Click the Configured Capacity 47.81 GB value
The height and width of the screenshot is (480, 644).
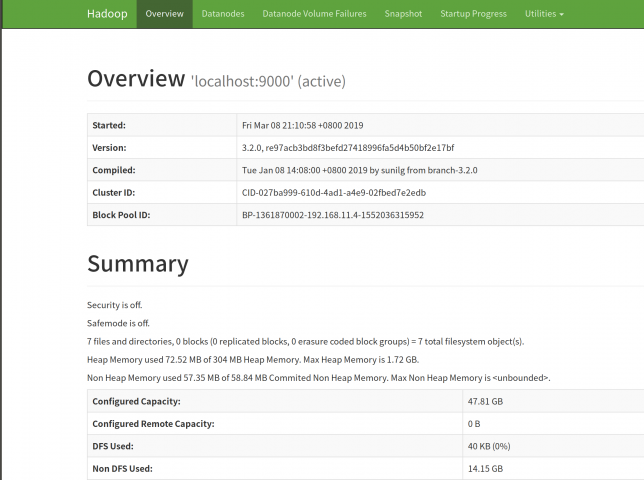pyautogui.click(x=485, y=401)
